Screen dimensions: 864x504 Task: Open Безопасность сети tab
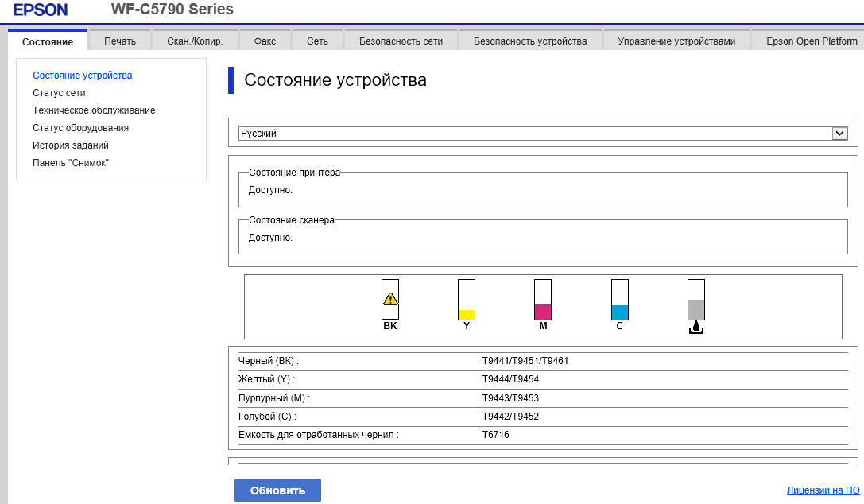coord(401,41)
